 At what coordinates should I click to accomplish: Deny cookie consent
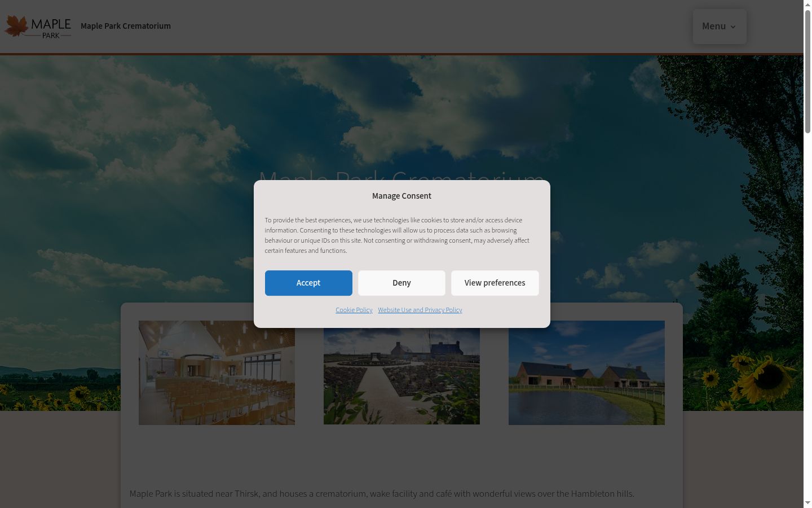point(401,283)
